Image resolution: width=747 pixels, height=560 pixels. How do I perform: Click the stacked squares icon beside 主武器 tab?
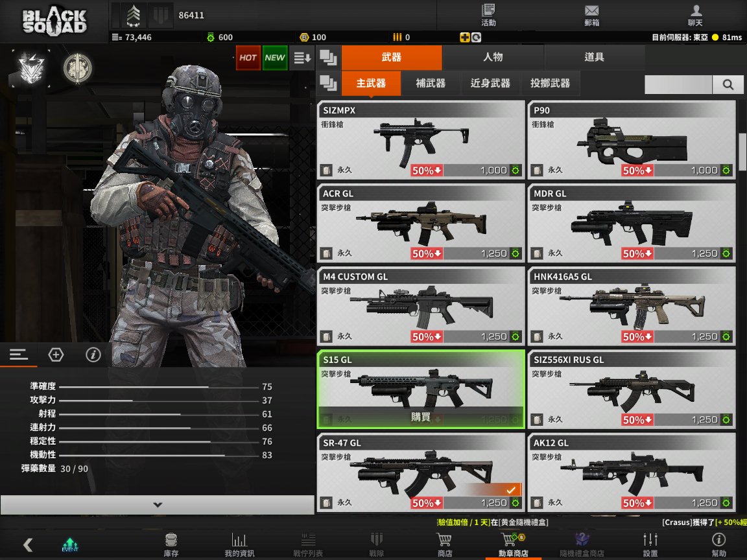[x=328, y=84]
